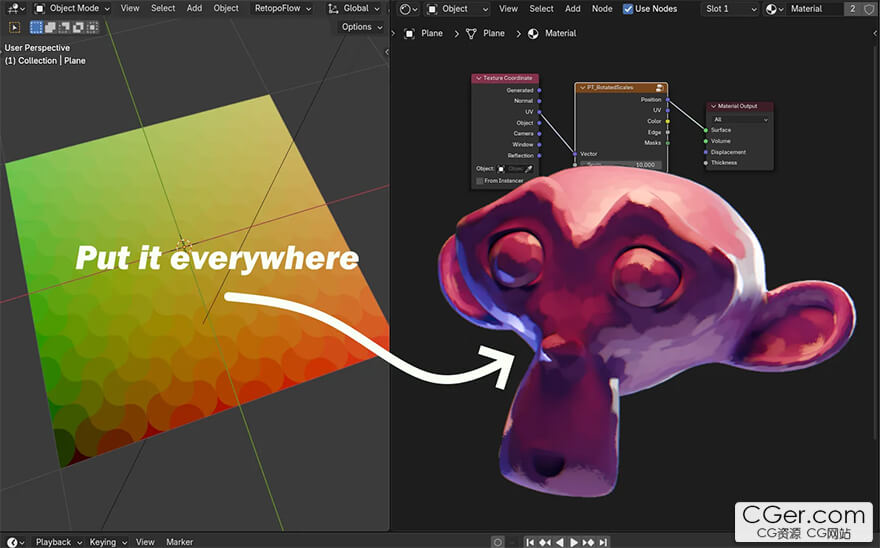Click the Texture Coordinate UV output socket

point(539,112)
